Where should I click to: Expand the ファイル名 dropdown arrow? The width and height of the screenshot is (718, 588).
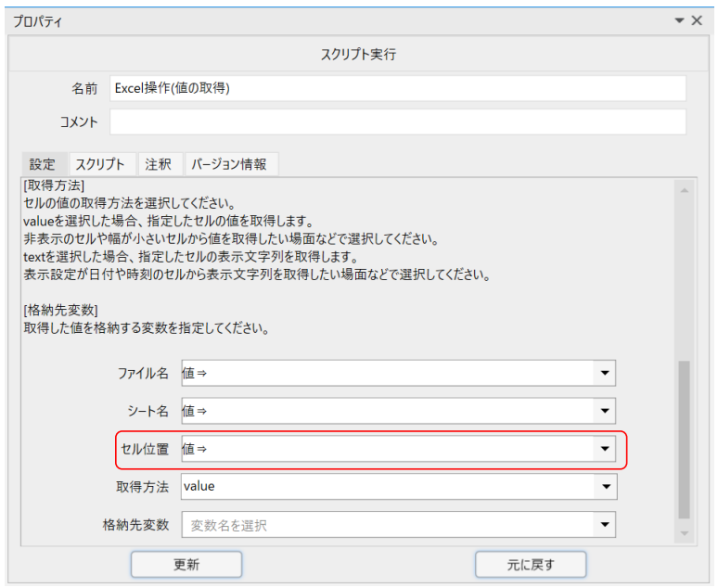pos(605,373)
